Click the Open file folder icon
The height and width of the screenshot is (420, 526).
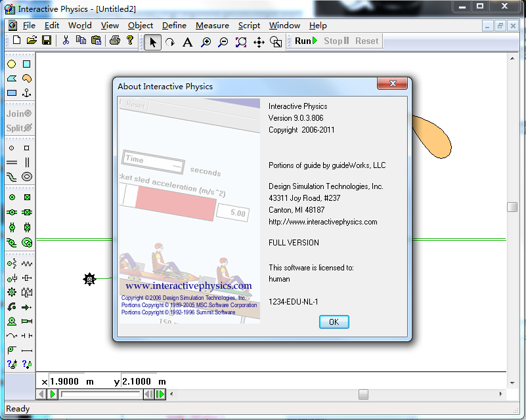[32, 41]
